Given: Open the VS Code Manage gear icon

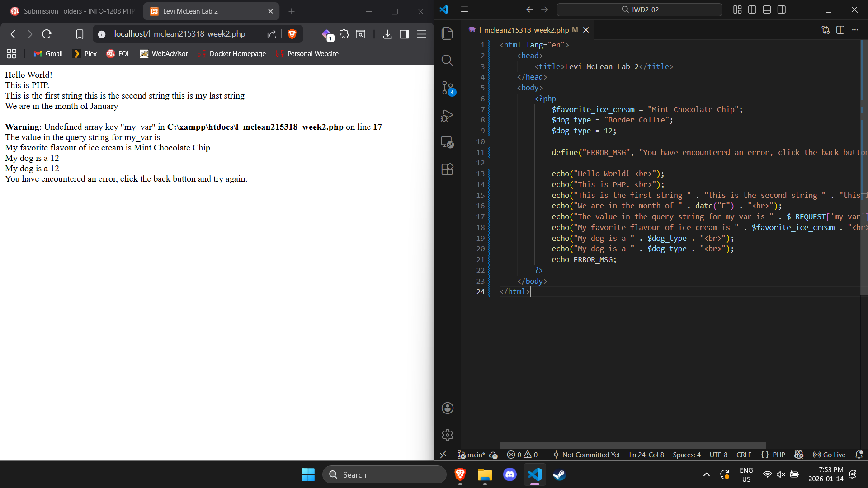Looking at the screenshot, I should tap(447, 435).
